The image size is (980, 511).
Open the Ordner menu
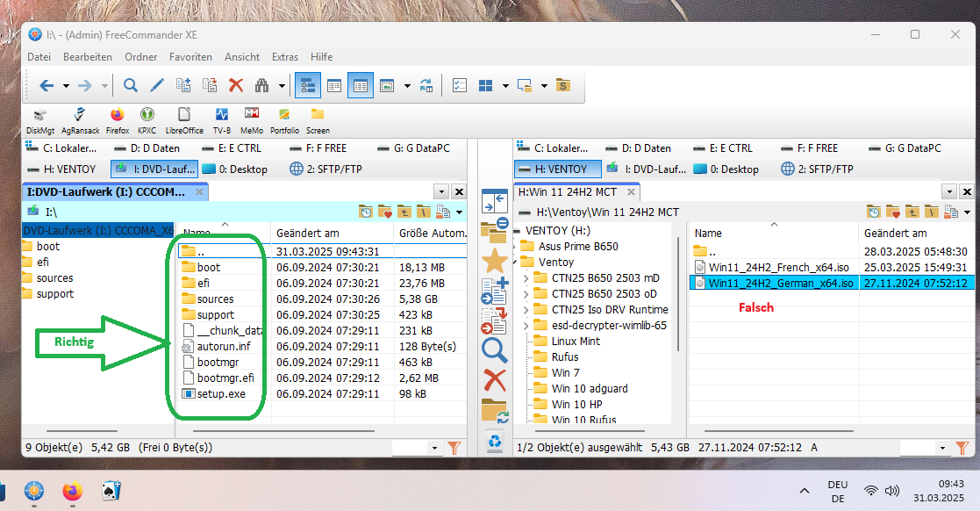point(140,57)
